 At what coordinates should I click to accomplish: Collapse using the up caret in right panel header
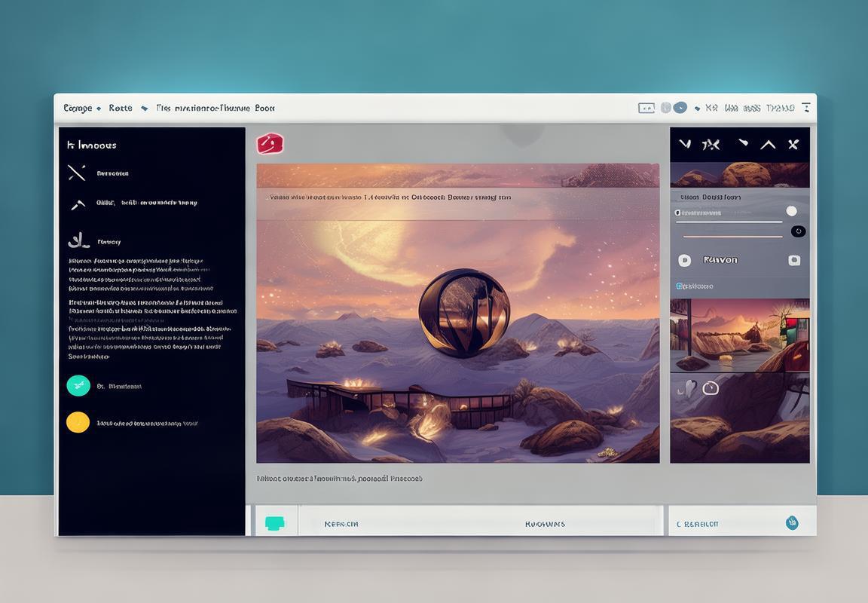coord(768,144)
